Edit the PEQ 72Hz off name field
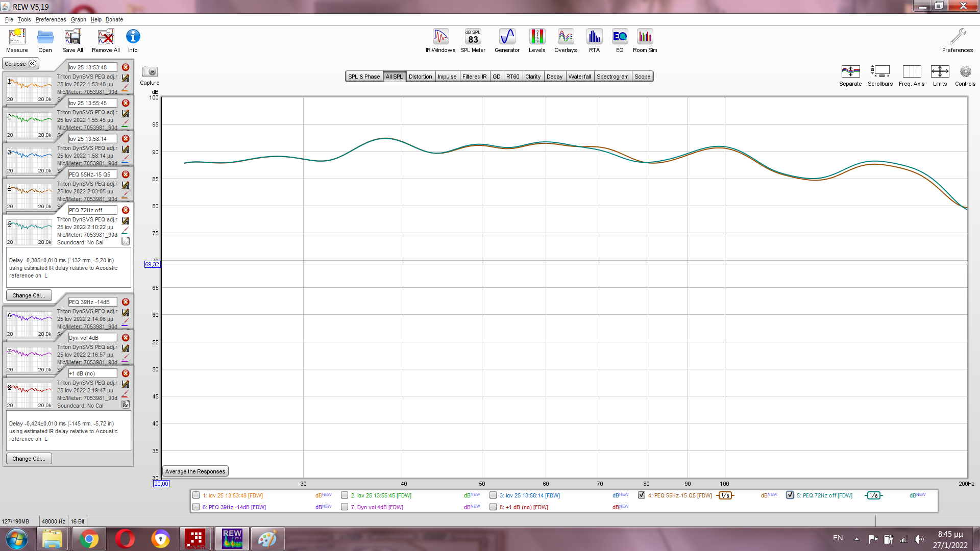 point(92,210)
